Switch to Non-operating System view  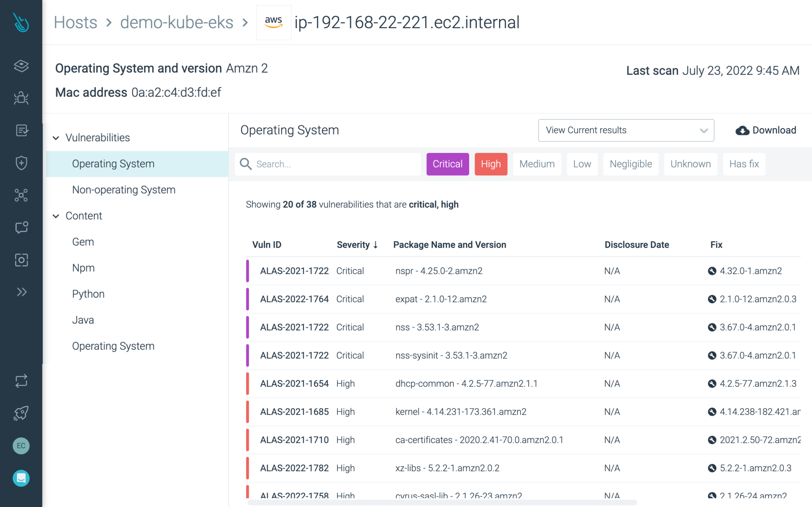pos(123,190)
